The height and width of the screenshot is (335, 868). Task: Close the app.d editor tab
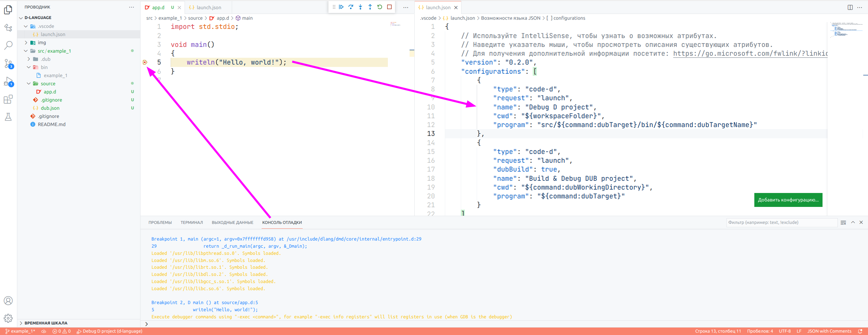point(180,7)
